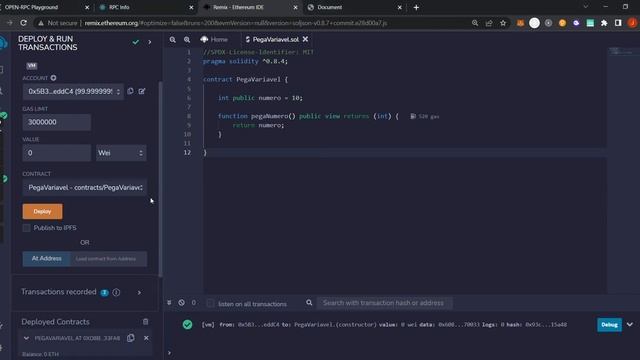The image size is (640, 360).
Task: Share this page from address bar
Action: [x=489, y=23]
